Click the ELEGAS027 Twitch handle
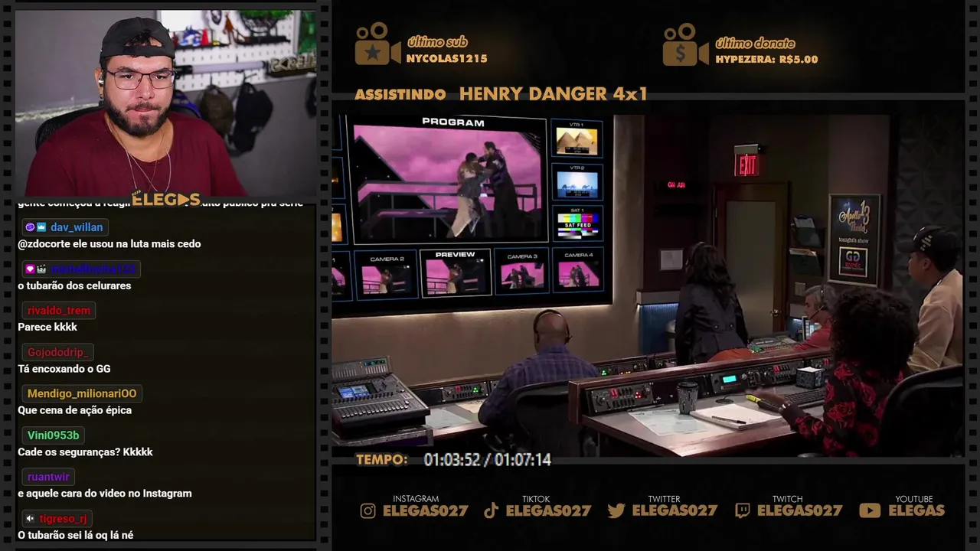 pyautogui.click(x=799, y=510)
